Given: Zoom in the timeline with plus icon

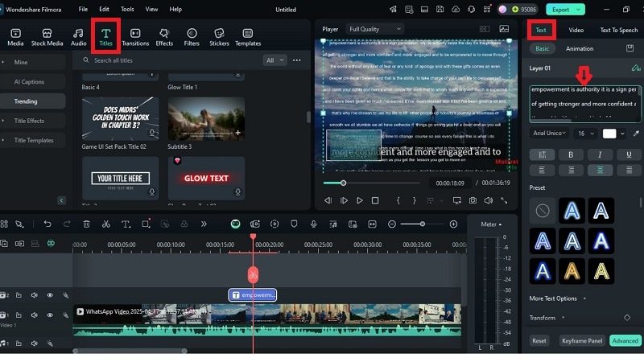Looking at the screenshot, I should [453, 224].
